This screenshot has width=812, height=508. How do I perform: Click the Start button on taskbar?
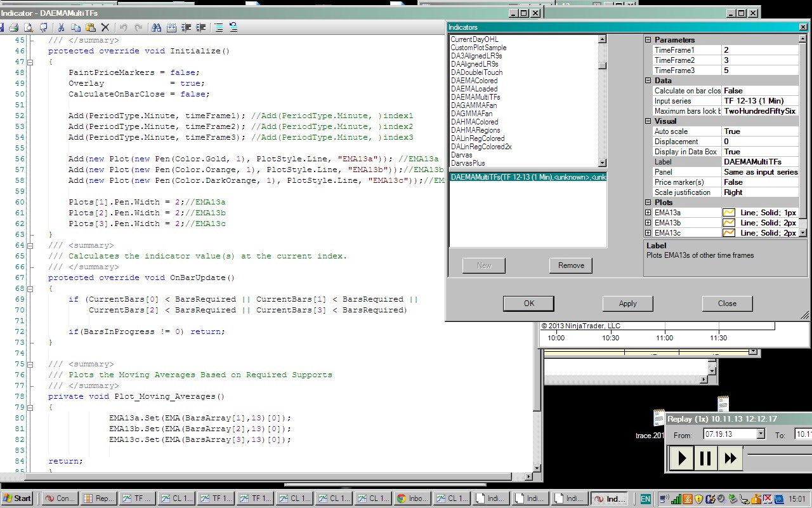pyautogui.click(x=17, y=498)
